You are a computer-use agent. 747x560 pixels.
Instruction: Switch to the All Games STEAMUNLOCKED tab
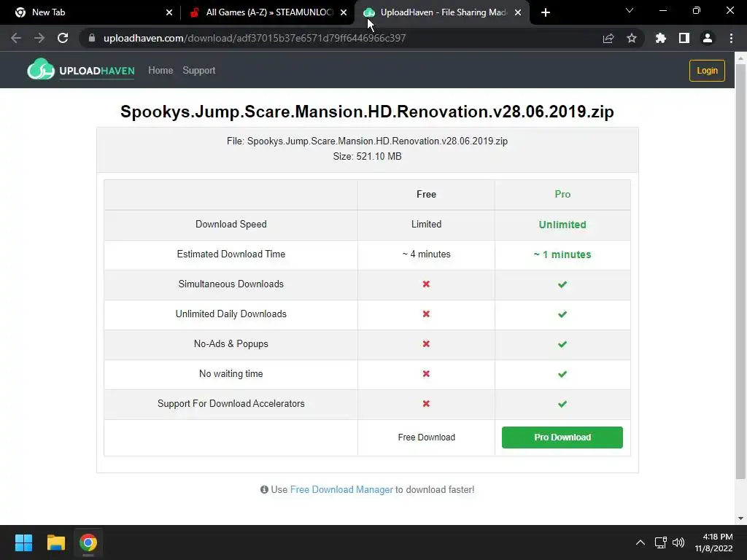pyautogui.click(x=268, y=12)
